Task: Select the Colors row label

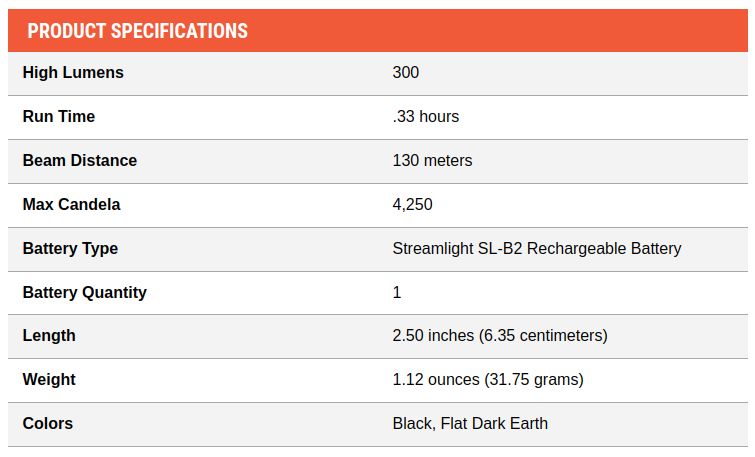Action: (48, 424)
